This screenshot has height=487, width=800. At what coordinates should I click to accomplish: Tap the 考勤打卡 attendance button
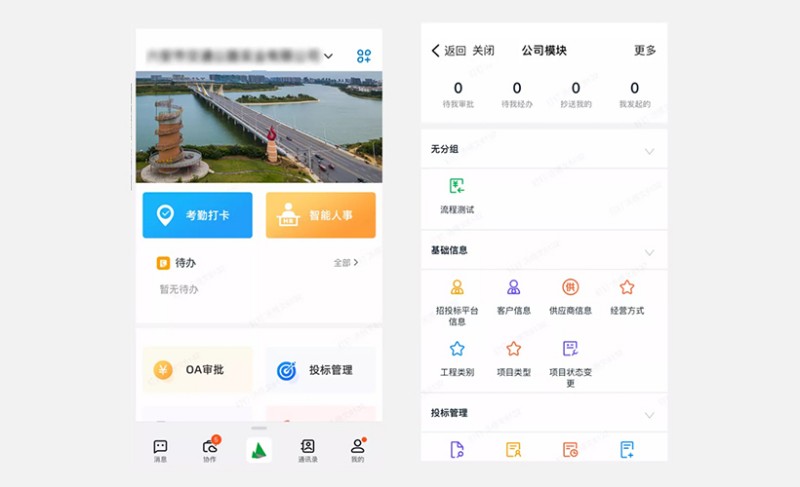coord(197,215)
